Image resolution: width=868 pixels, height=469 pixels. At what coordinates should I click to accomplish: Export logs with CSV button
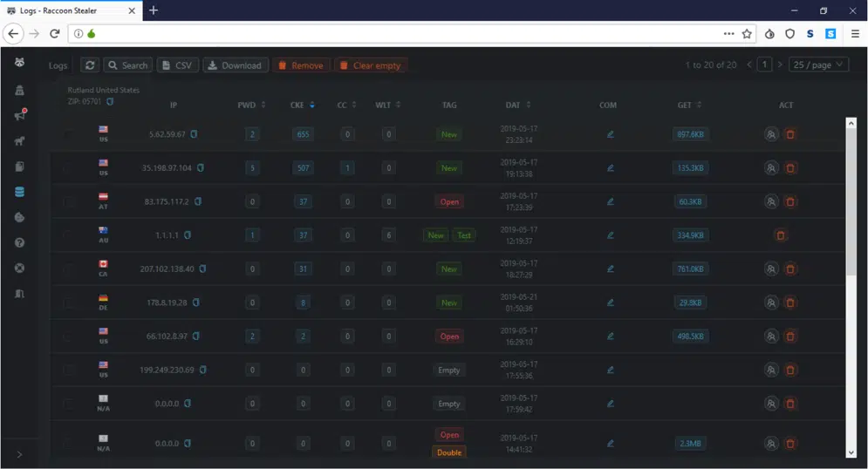pyautogui.click(x=177, y=65)
